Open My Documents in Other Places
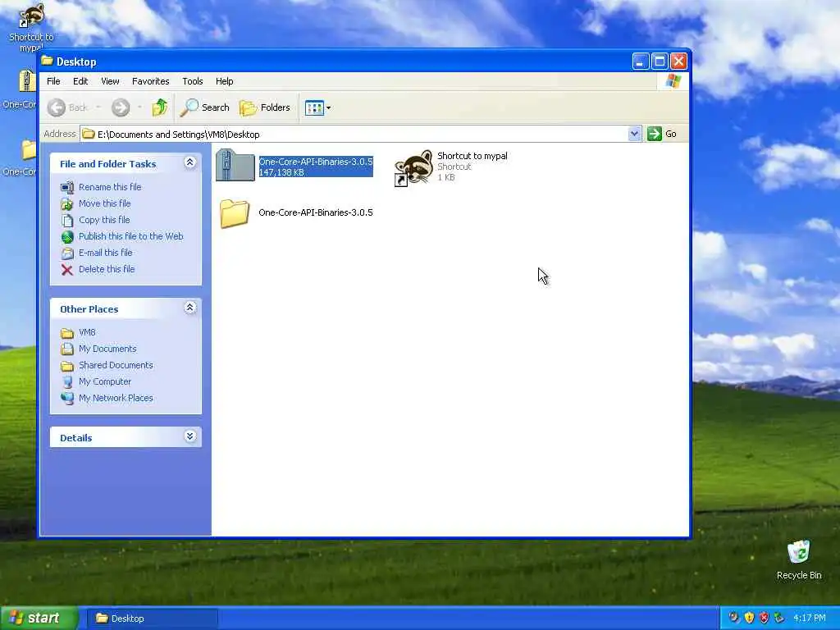The image size is (840, 630). click(x=107, y=349)
